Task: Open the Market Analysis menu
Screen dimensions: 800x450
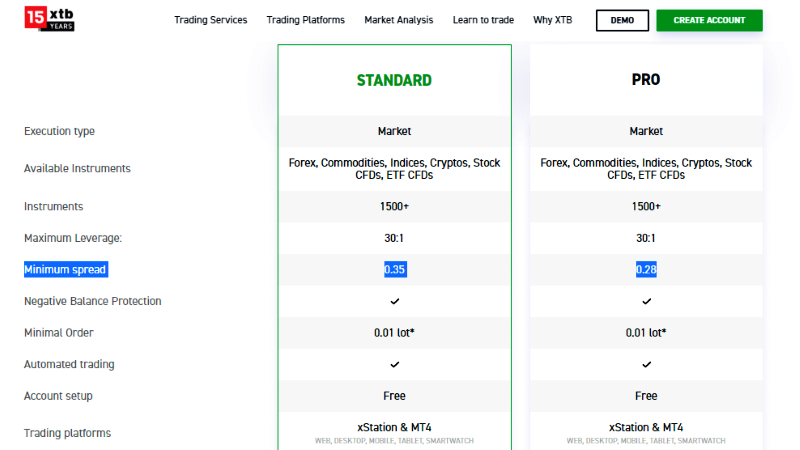Action: tap(398, 20)
